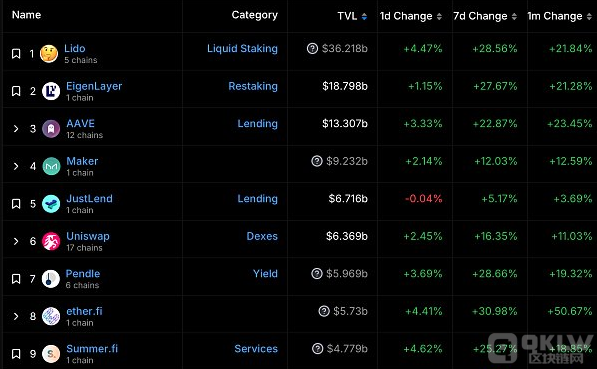Expand the Maker protocol row
Image resolution: width=597 pixels, height=369 pixels.
tap(16, 166)
